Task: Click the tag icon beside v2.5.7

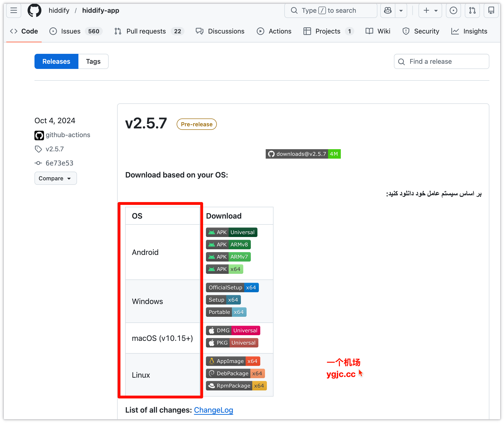Action: pyautogui.click(x=38, y=149)
